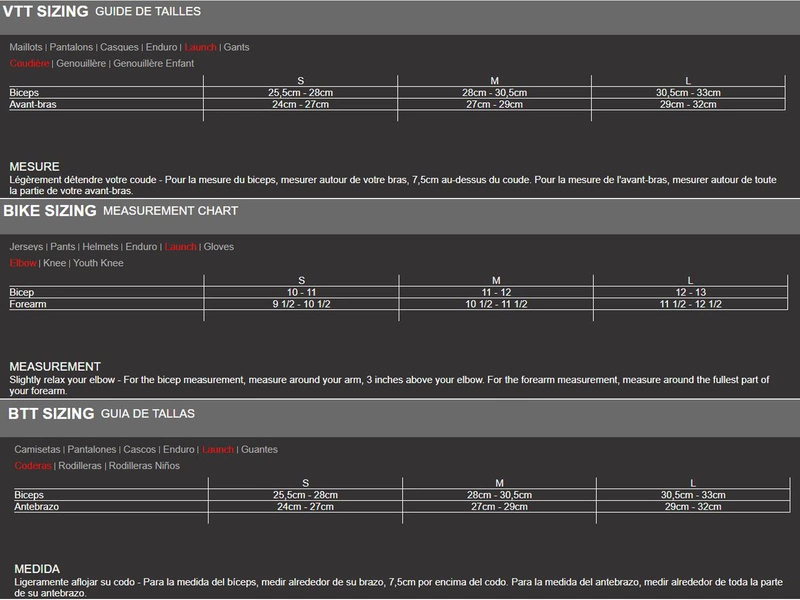Go to the Helmets measurement chart

click(100, 247)
